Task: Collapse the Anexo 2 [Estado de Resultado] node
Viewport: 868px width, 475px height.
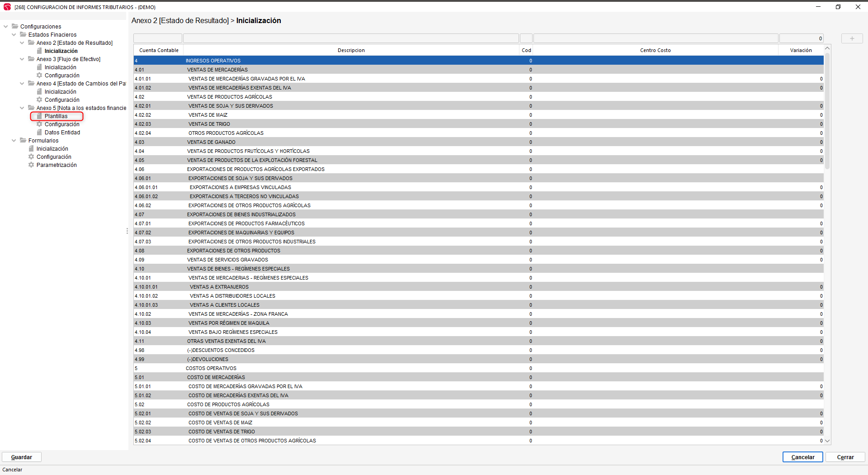Action: (x=22, y=43)
